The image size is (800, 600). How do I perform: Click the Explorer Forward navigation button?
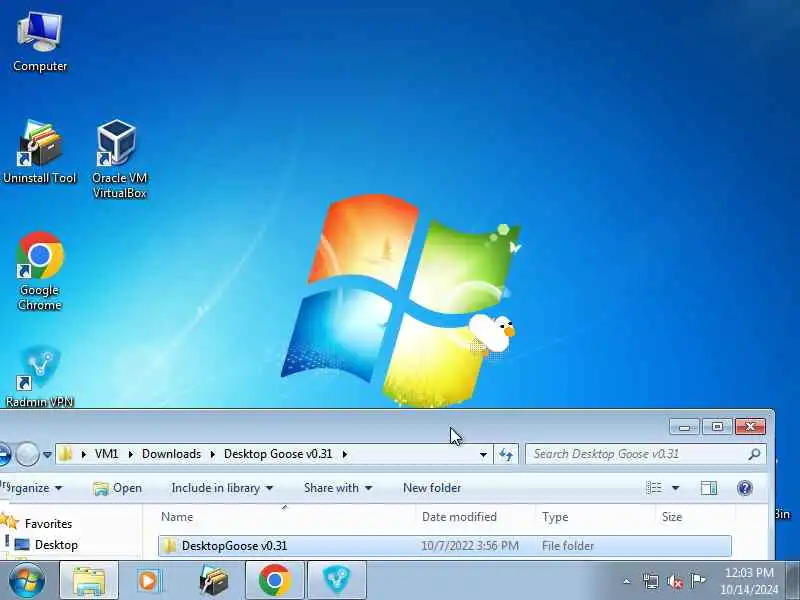(27, 454)
